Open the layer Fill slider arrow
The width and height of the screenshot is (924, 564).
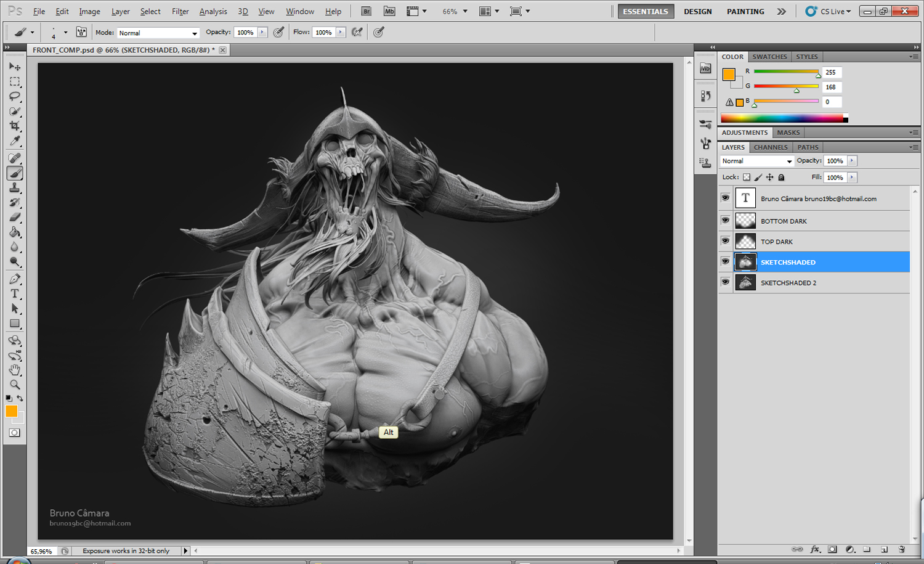click(852, 178)
